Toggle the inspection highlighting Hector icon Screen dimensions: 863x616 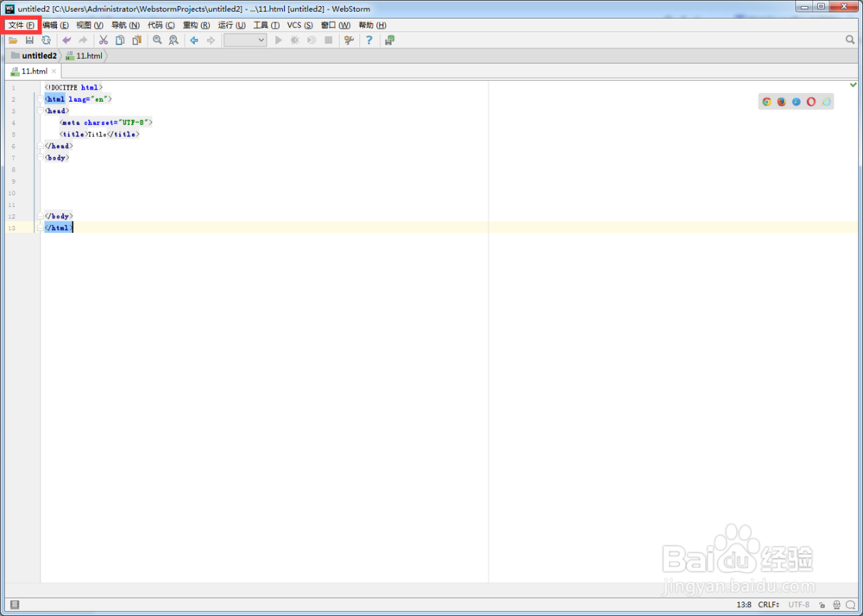(837, 604)
